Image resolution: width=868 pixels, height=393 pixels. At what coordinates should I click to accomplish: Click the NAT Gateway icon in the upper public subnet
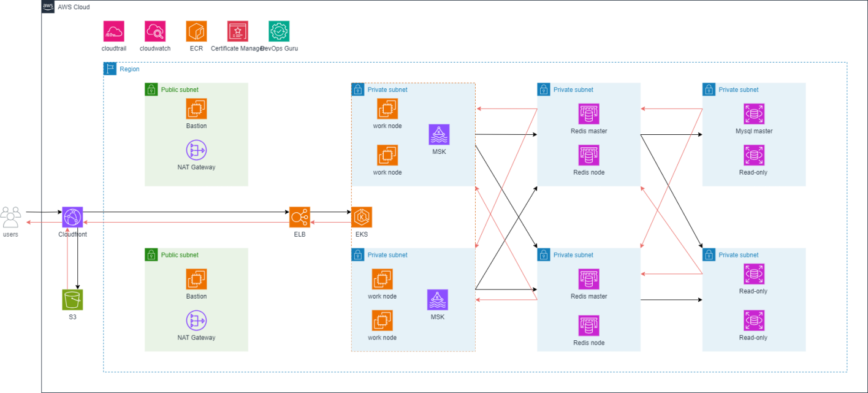pyautogui.click(x=197, y=150)
